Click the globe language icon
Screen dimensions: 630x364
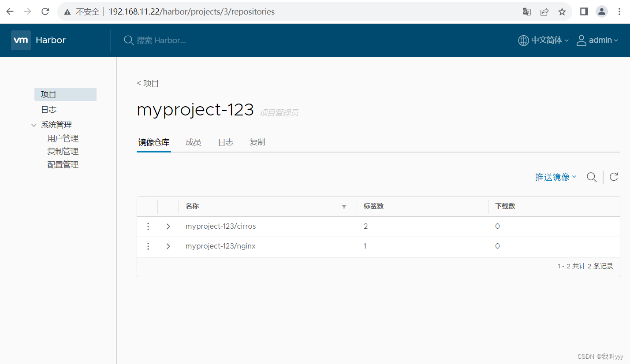523,41
